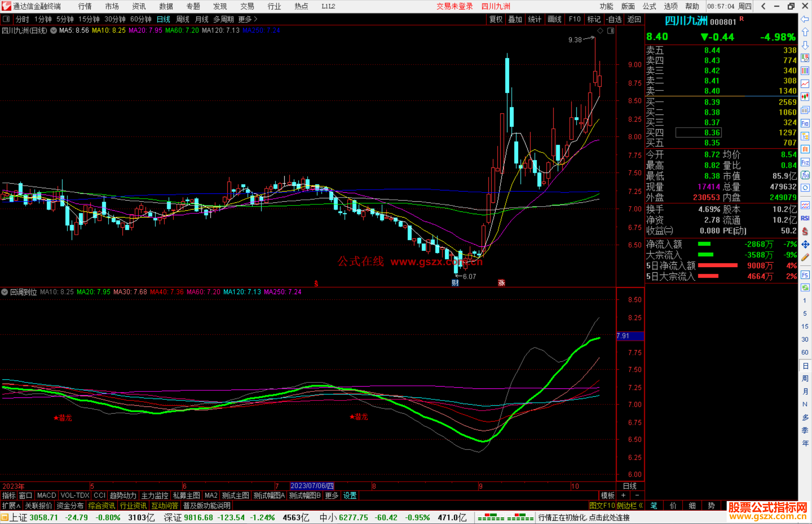Open the candlestick chart sidebar icon

pos(805,97)
